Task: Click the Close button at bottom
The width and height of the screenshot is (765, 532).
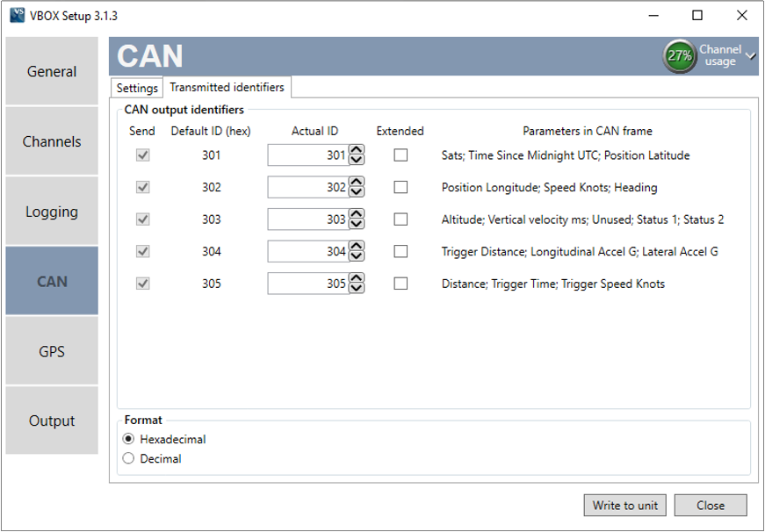Action: pos(711,505)
